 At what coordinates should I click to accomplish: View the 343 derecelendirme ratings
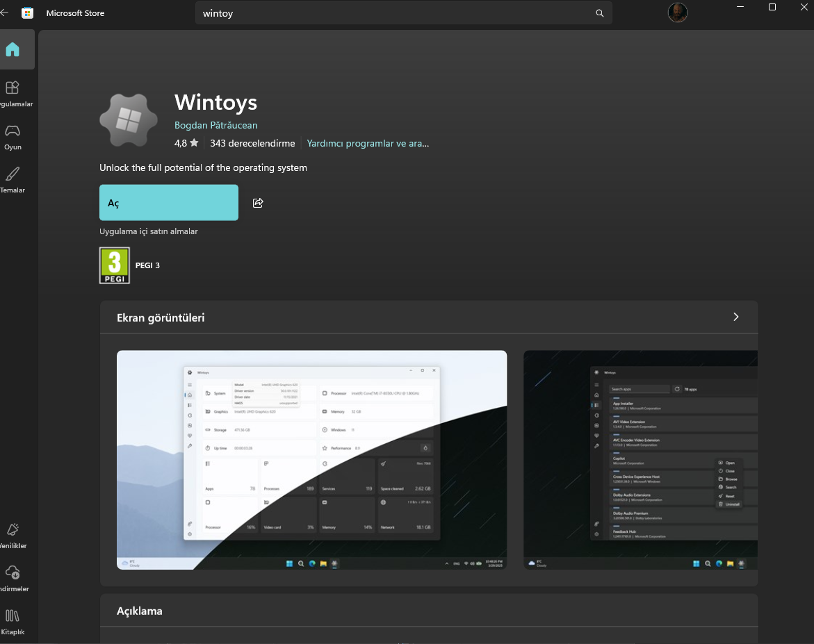[x=252, y=143]
